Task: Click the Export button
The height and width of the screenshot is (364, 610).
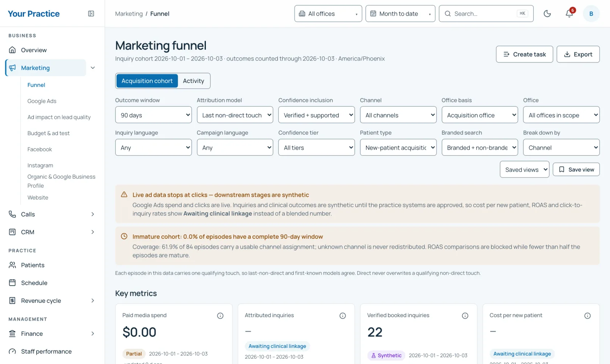Action: 578,54
